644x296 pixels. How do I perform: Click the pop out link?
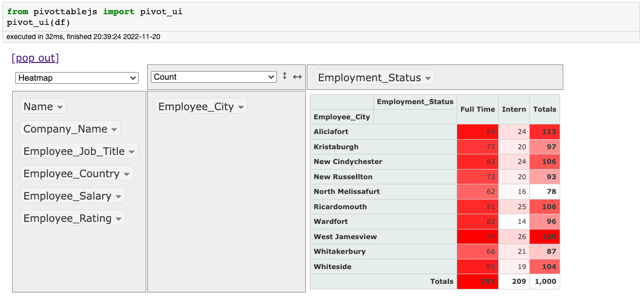[x=35, y=57]
